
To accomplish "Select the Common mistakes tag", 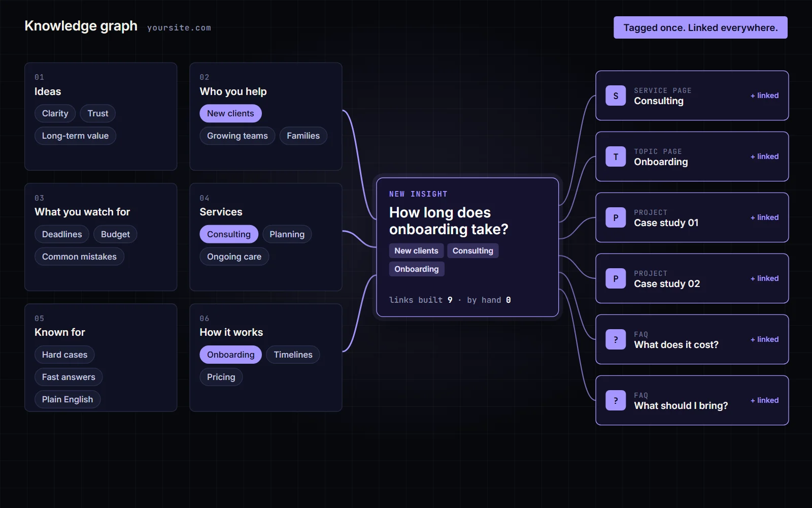I will (x=79, y=257).
